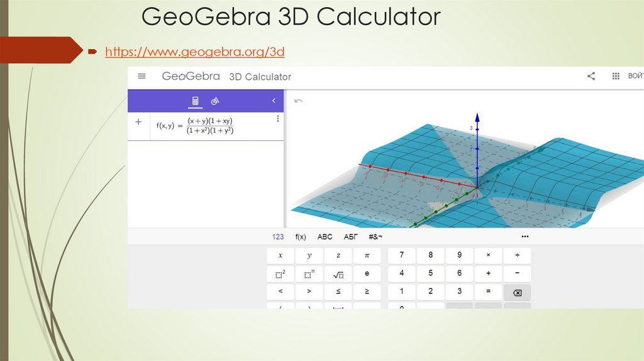Viewport: 644px width, 361px height.
Task: Open the geogebra.org/3d hyperlink
Action: pyautogui.click(x=195, y=52)
